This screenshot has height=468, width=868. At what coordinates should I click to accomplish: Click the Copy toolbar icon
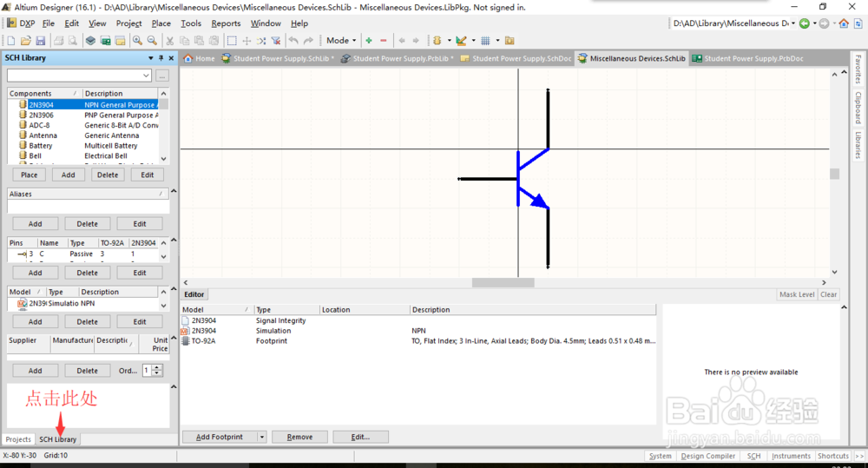(184, 41)
